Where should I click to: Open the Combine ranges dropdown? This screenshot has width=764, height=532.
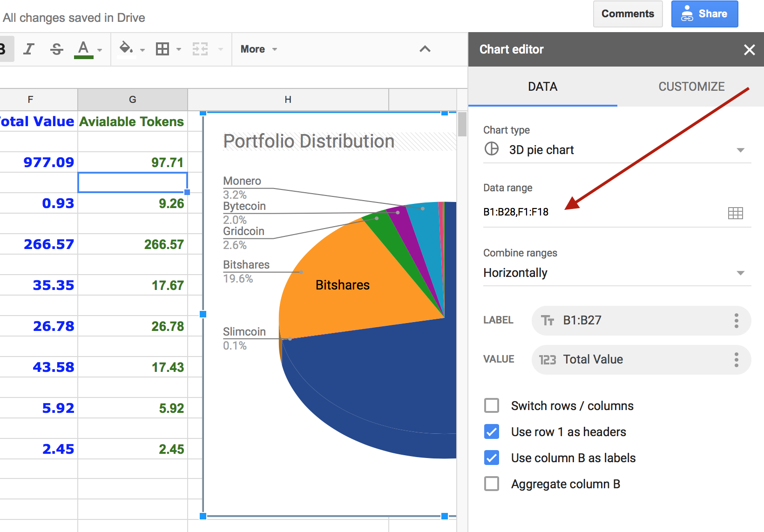617,273
